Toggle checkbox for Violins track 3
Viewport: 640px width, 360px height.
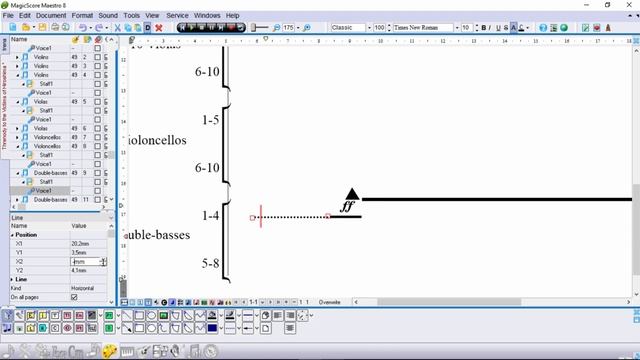[x=98, y=66]
